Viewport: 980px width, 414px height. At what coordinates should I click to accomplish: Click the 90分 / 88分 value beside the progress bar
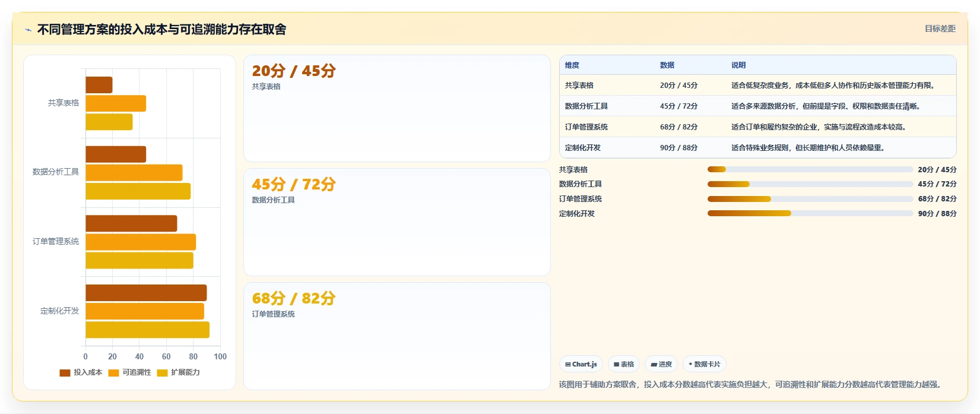point(937,214)
